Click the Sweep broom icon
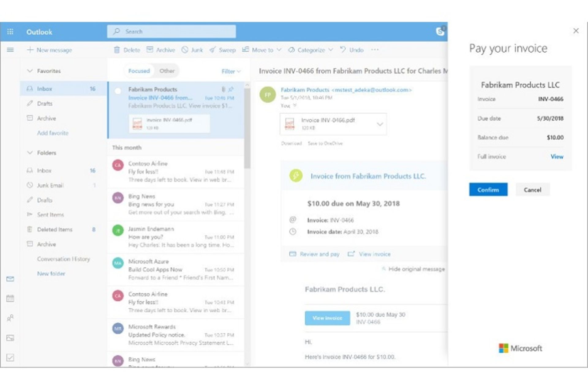Image resolution: width=588 pixels, height=392 pixels. pyautogui.click(x=213, y=50)
